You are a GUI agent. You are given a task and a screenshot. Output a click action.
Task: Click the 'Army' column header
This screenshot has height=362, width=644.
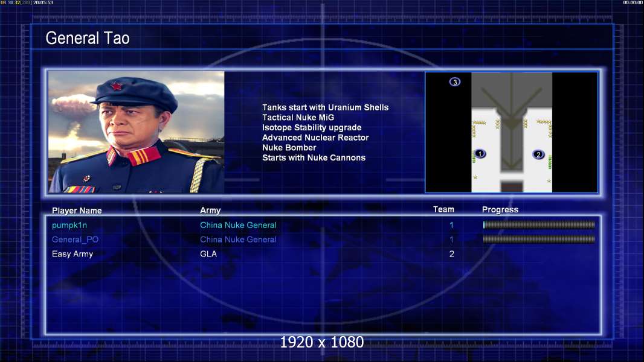click(x=210, y=211)
